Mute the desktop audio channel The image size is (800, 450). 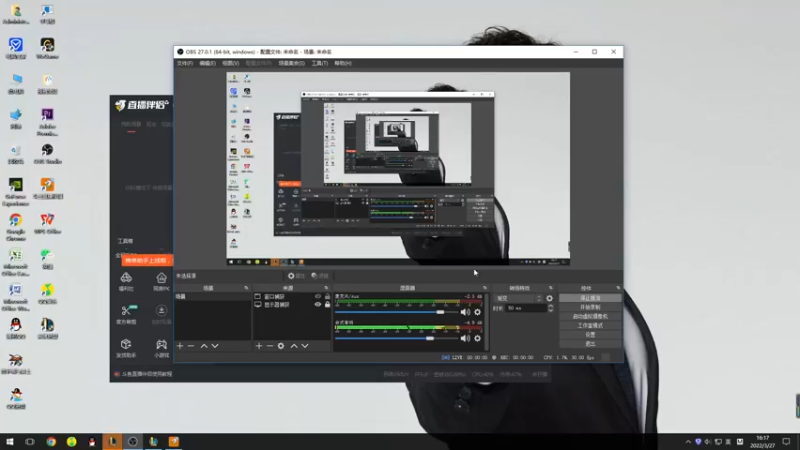pyautogui.click(x=465, y=338)
